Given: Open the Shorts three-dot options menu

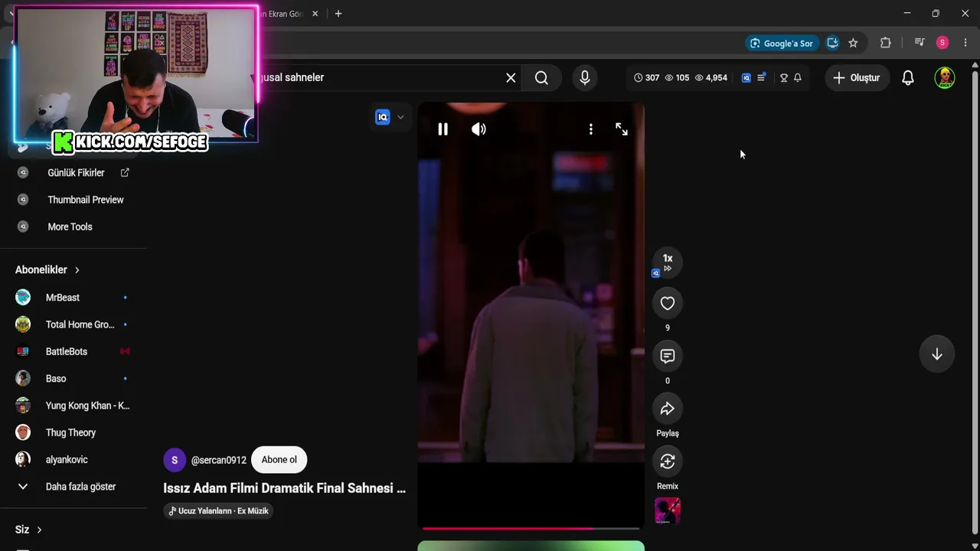Looking at the screenshot, I should [x=590, y=129].
